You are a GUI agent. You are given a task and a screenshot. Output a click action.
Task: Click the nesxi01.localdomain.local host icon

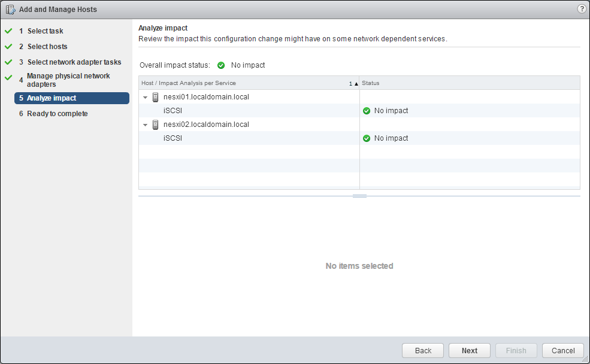[156, 97]
